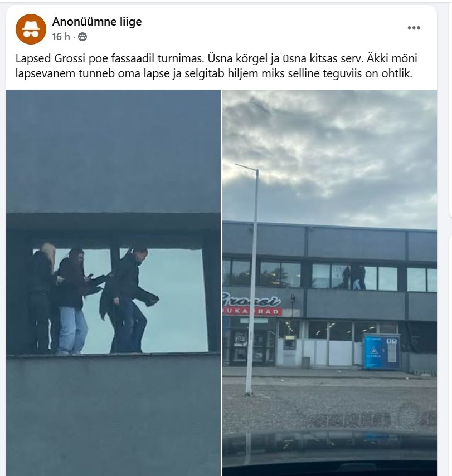Click the blue parcel locker in right photo
Image resolution: width=452 pixels, height=476 pixels.
pos(382,352)
